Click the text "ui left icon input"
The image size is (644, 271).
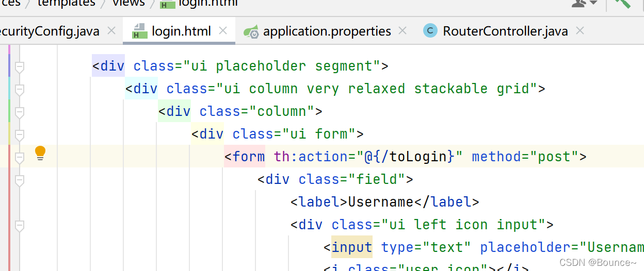click(x=463, y=225)
